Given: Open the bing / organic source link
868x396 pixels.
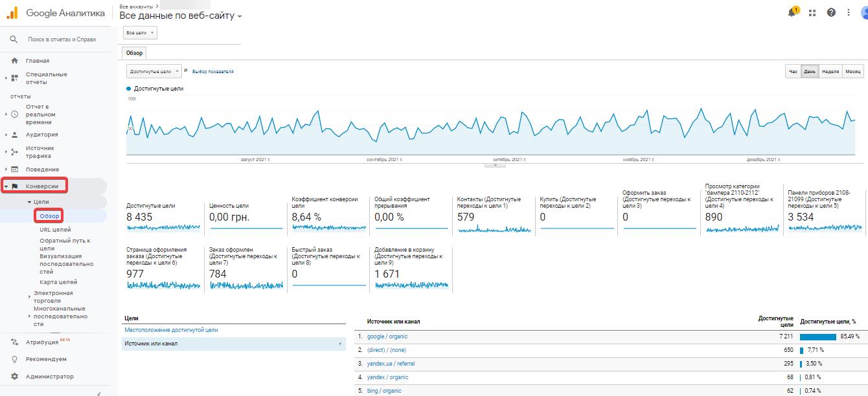Looking at the screenshot, I should (x=384, y=391).
